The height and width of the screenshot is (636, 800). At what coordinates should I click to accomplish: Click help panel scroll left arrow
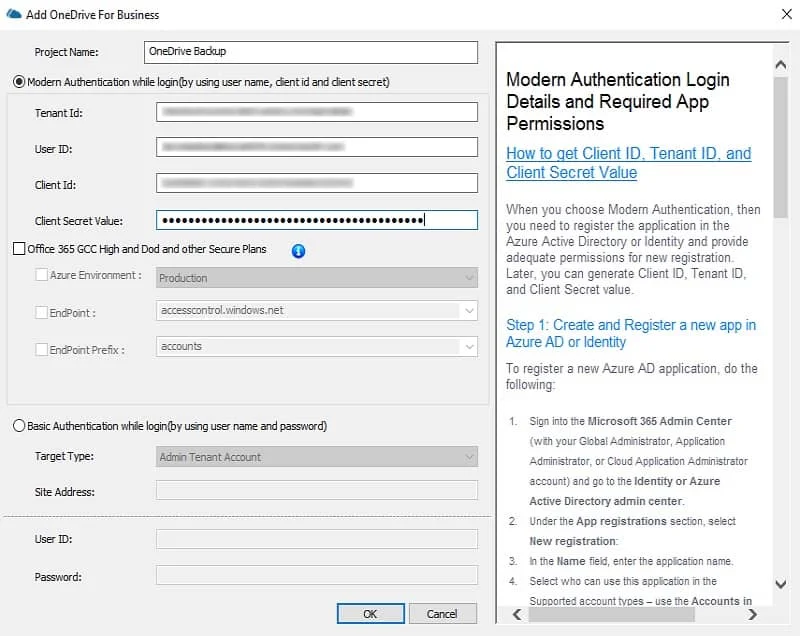pyautogui.click(x=517, y=614)
